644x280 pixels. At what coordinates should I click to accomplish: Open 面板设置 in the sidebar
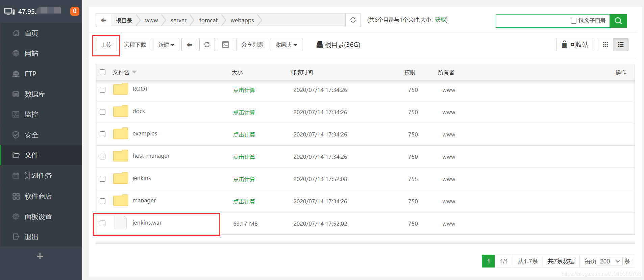[x=41, y=217]
